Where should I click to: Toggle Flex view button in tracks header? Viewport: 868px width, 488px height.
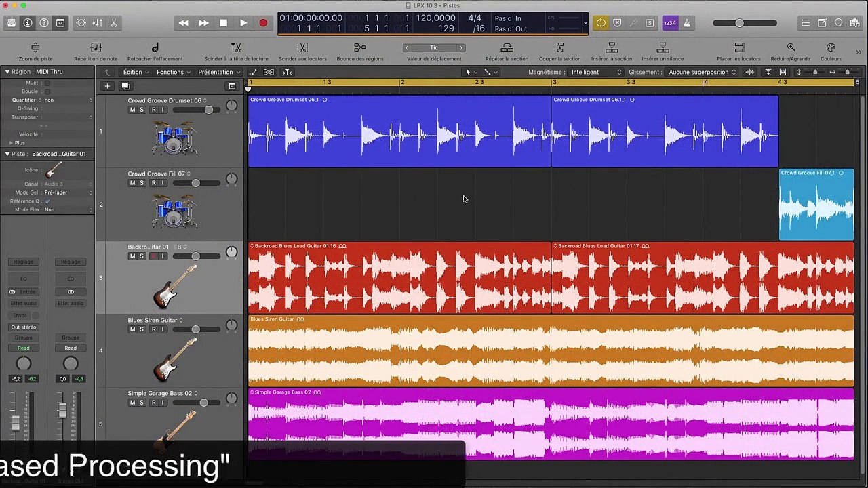(269, 72)
